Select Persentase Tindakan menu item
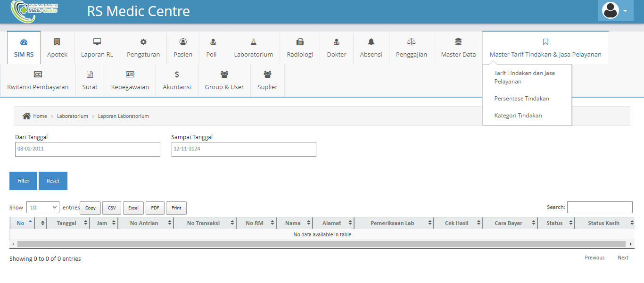 (x=521, y=99)
